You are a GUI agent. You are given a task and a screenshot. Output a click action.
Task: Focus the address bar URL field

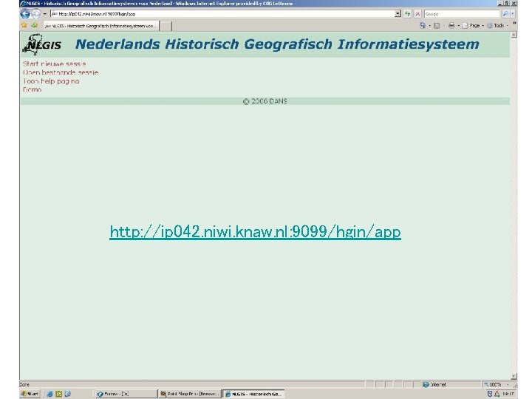click(x=222, y=14)
